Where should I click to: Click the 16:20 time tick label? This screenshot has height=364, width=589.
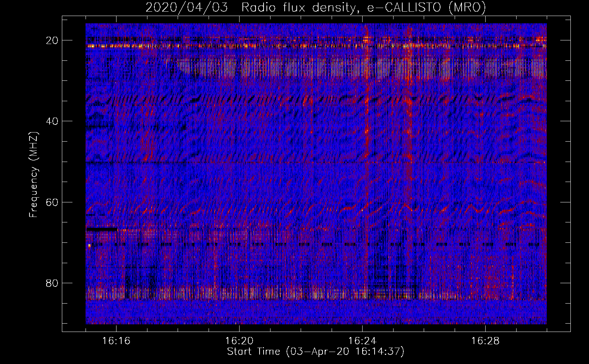239,341
